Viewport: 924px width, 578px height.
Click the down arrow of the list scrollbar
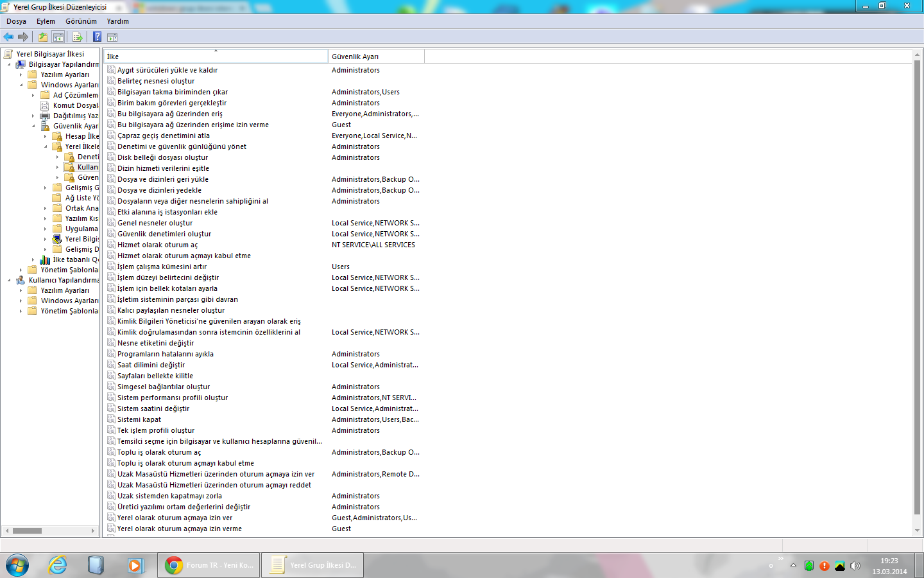click(917, 530)
